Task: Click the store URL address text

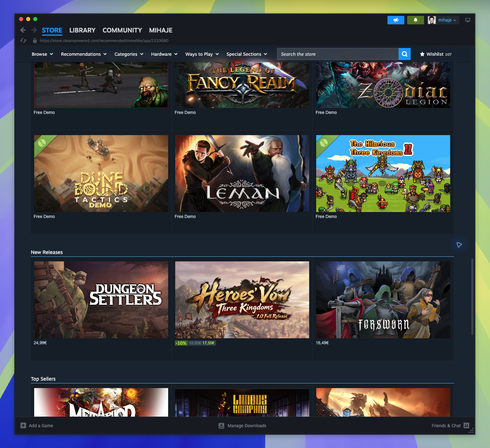Action: 104,41
